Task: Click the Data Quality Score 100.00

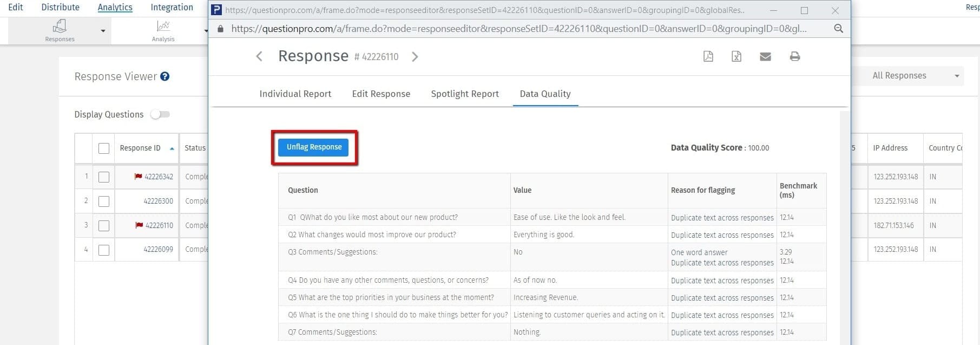Action: 720,147
